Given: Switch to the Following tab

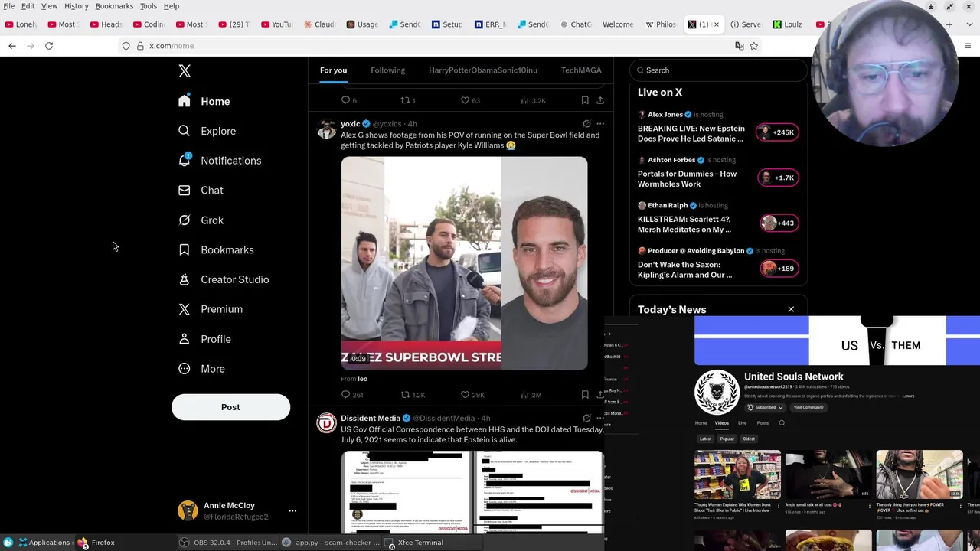Looking at the screenshot, I should pos(388,70).
